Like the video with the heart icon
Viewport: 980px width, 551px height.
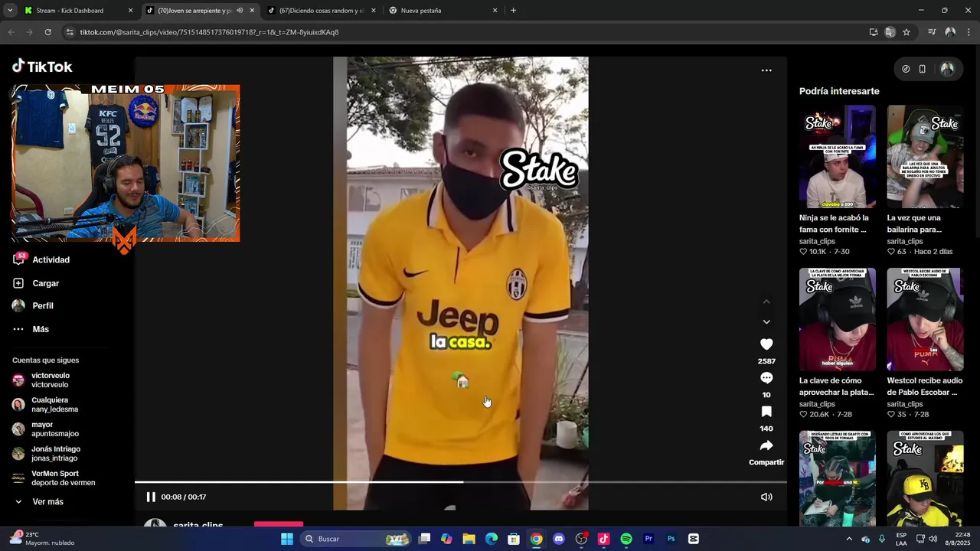coord(766,344)
